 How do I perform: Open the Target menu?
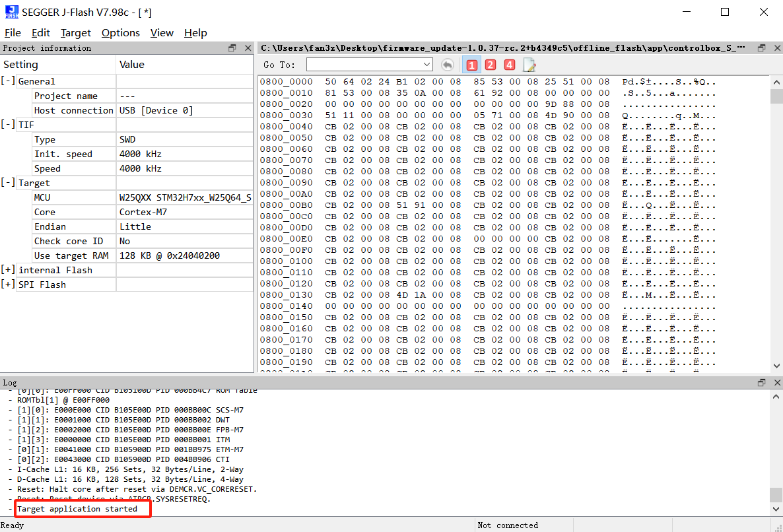click(x=75, y=33)
